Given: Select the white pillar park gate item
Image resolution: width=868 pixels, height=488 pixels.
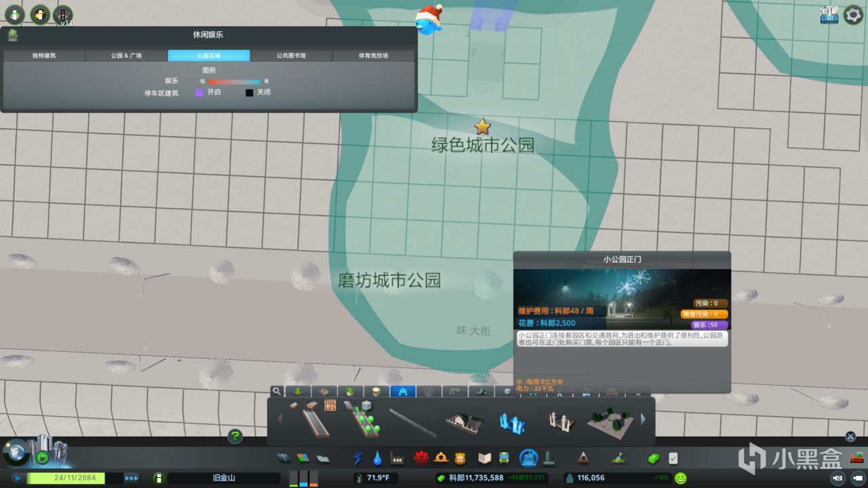Looking at the screenshot, I should pyautogui.click(x=561, y=422).
